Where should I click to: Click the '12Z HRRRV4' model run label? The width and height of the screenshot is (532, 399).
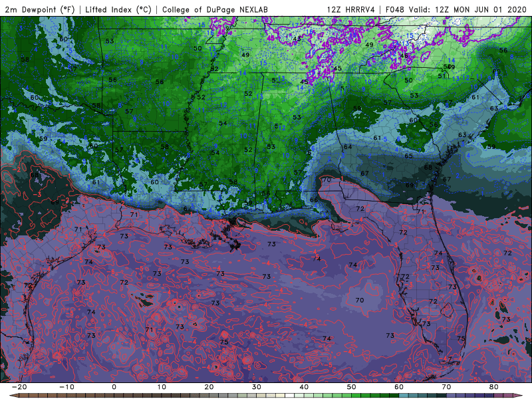click(x=351, y=9)
